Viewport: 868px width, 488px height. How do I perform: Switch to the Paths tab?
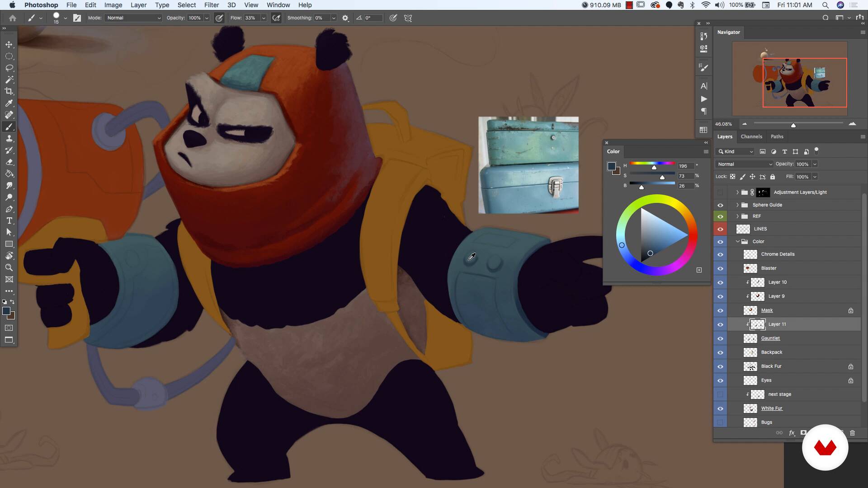tap(777, 136)
